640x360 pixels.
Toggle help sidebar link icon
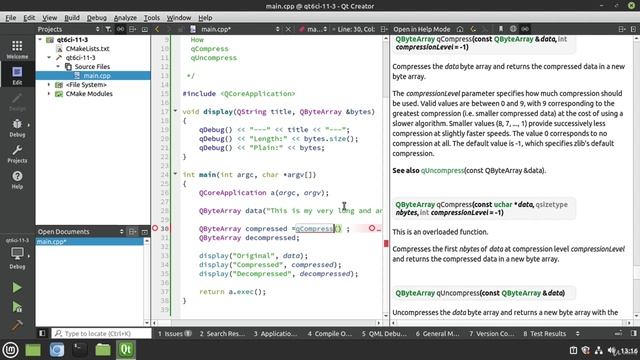click(525, 29)
